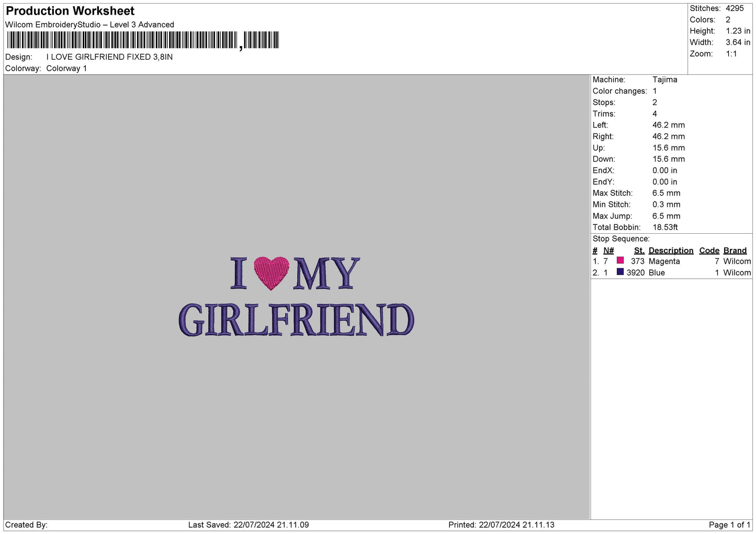Click the Down value 15.6 mm
Viewport: 756px width, 534px height.
[x=669, y=159]
